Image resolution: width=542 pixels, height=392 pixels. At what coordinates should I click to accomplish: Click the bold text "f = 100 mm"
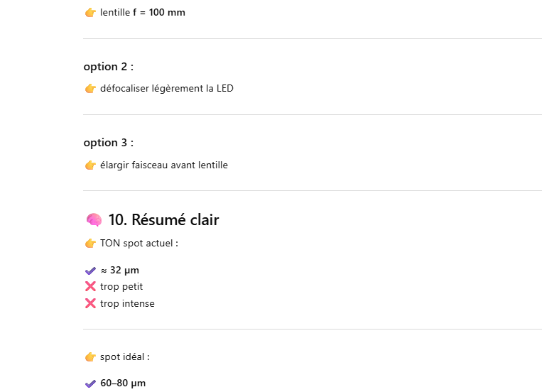pos(159,13)
